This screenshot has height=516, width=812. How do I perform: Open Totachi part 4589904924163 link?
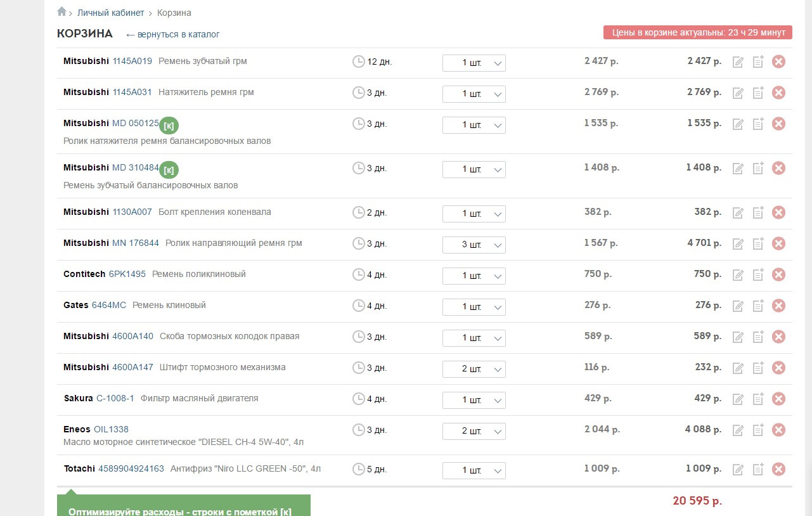click(131, 468)
